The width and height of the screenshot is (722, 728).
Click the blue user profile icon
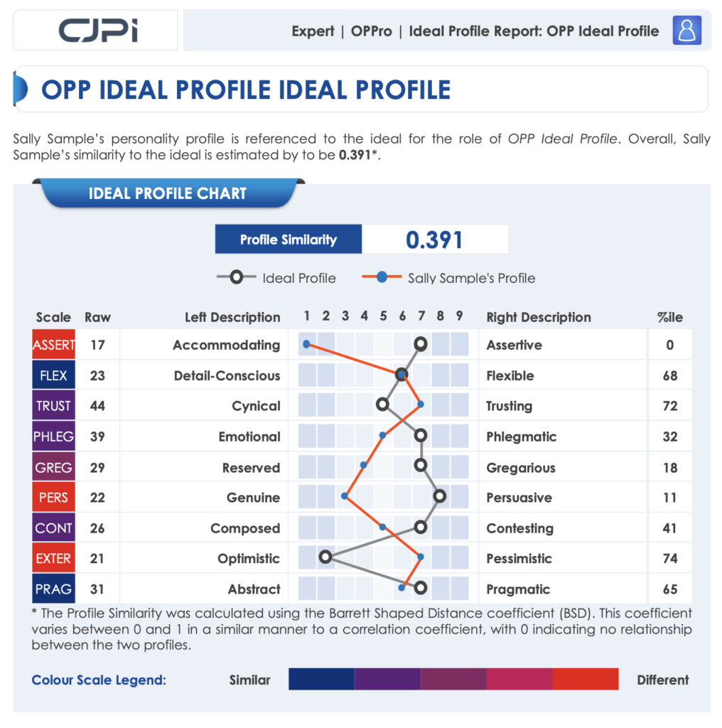point(686,31)
